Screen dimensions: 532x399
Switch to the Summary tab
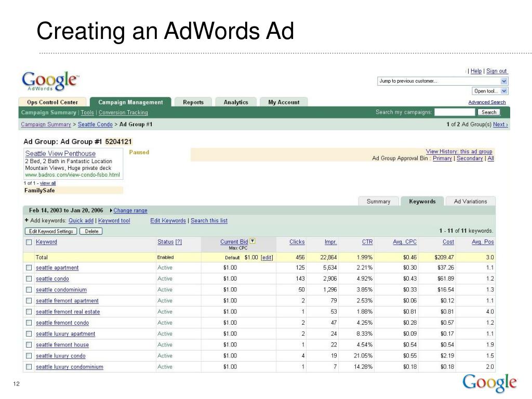pyautogui.click(x=379, y=201)
